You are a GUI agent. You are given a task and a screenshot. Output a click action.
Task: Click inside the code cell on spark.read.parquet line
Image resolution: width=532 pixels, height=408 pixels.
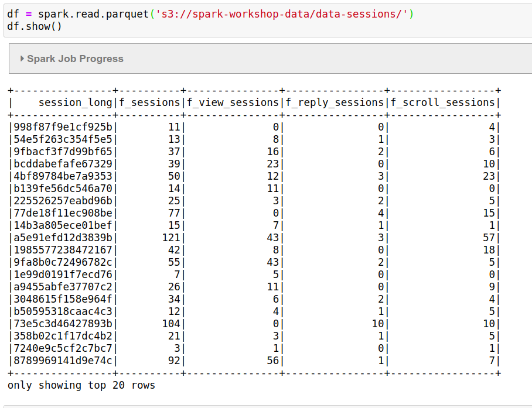click(x=210, y=14)
